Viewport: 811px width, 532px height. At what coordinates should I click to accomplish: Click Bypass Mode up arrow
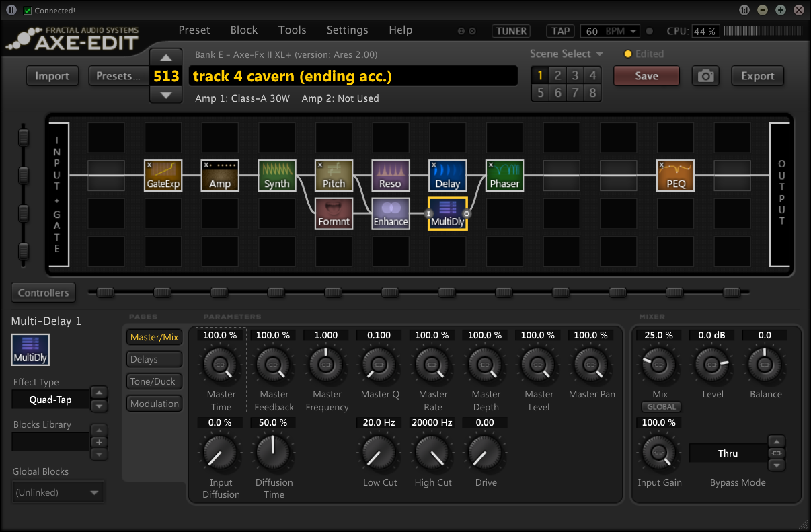click(x=777, y=442)
